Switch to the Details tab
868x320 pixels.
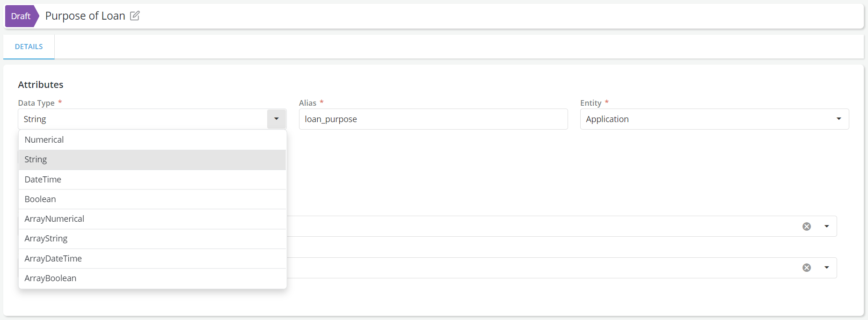click(29, 47)
